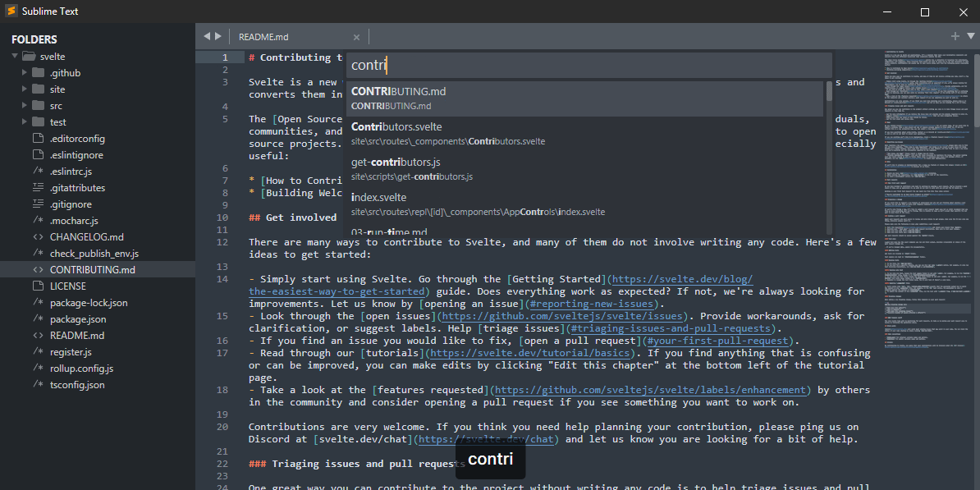Select get-contributors.js result in Goto list

(586, 169)
